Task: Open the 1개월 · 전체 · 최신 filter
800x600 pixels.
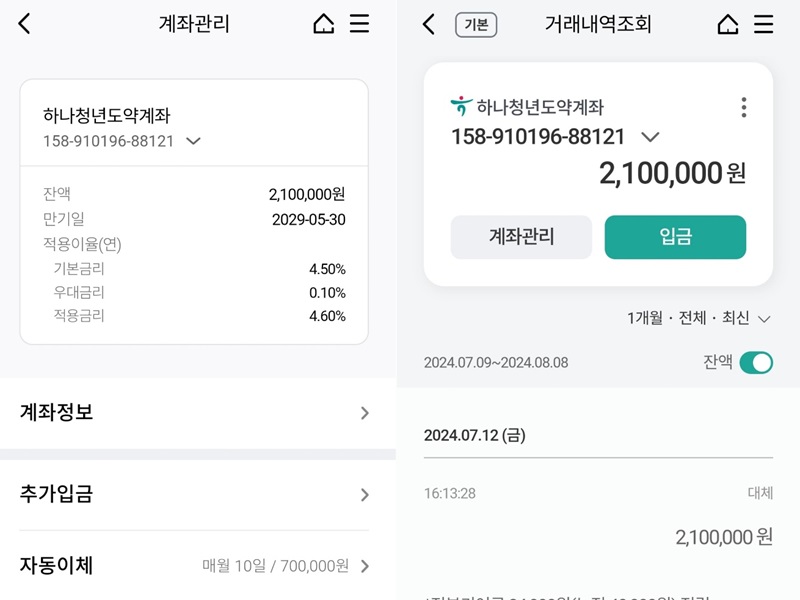Action: pos(698,318)
